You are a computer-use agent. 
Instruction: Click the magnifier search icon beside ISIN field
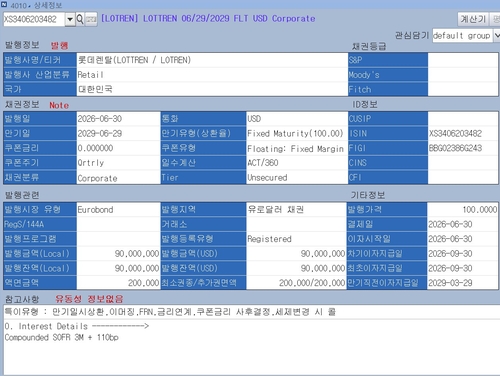tap(80, 19)
